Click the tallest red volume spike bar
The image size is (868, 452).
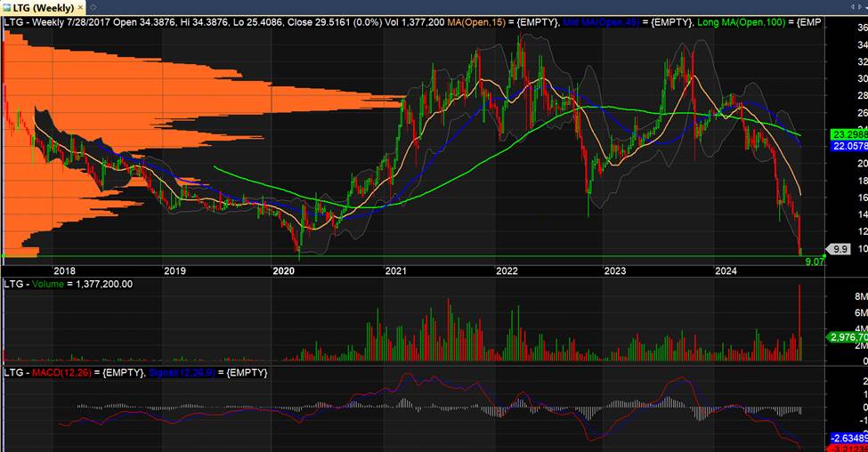tap(799, 320)
